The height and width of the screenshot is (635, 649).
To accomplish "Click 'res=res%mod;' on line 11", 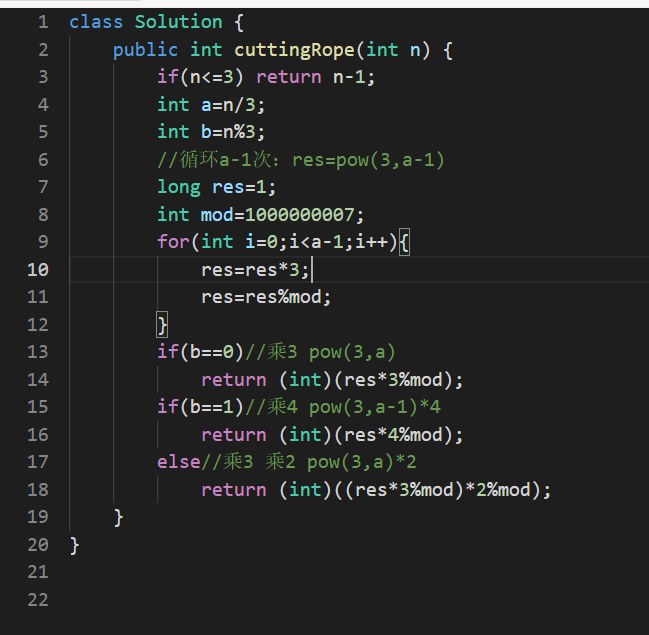I will 266,297.
